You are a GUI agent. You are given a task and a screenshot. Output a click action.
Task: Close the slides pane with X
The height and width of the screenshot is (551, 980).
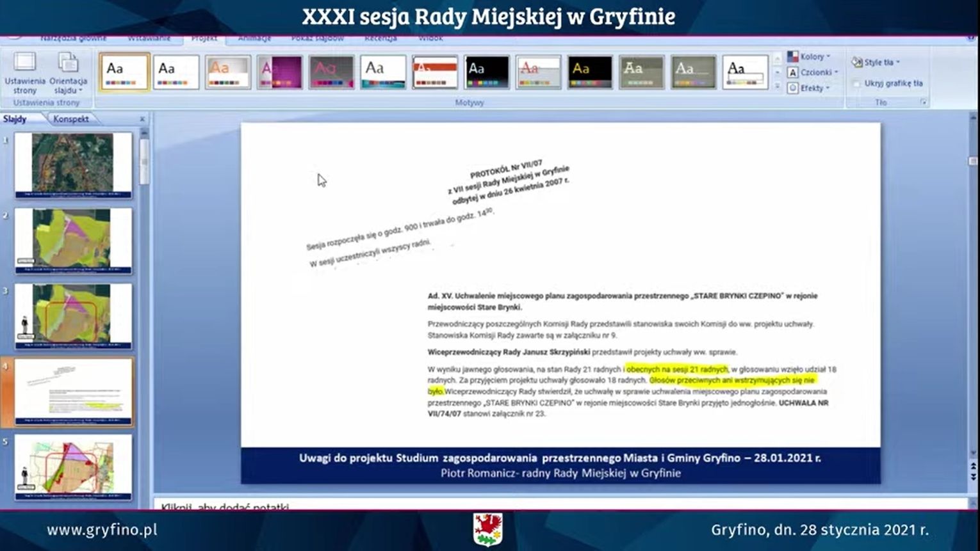pyautogui.click(x=142, y=119)
